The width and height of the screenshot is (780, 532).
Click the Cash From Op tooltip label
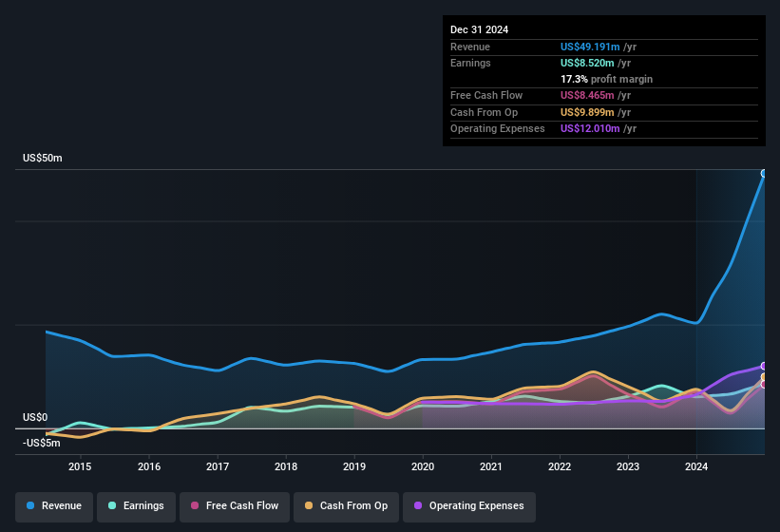(484, 112)
